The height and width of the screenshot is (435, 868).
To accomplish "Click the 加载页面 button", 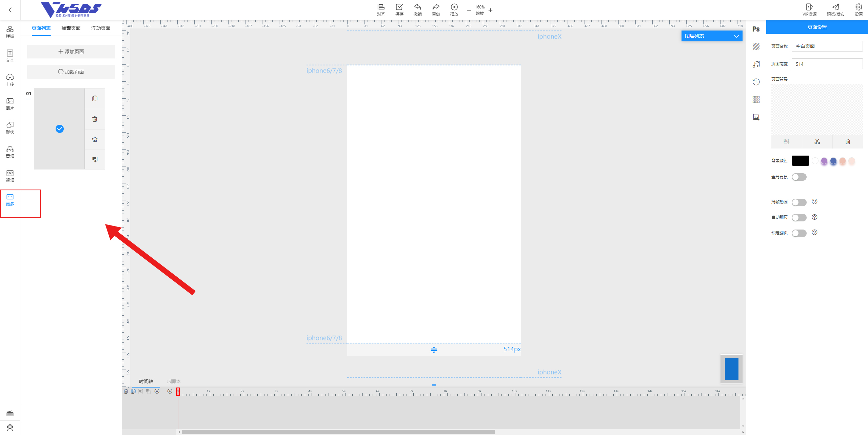I will click(71, 72).
